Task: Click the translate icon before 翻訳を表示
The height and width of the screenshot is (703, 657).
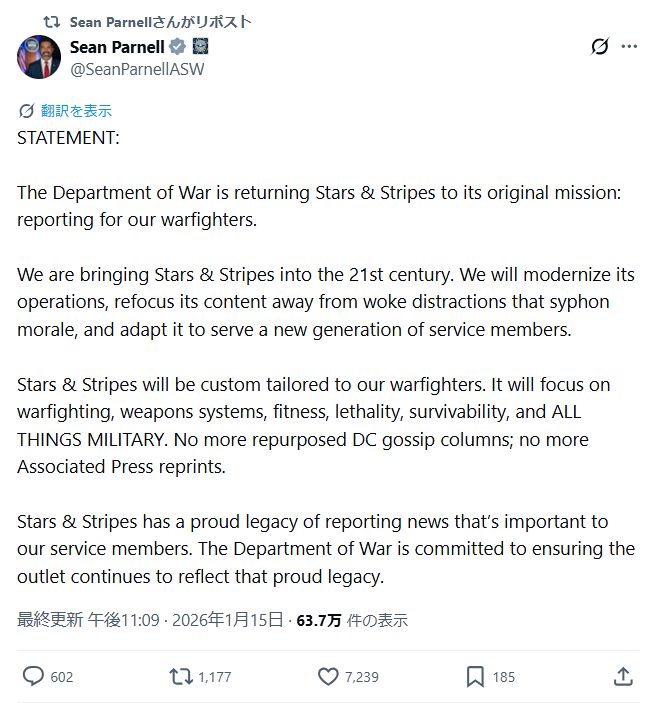Action: pyautogui.click(x=26, y=110)
